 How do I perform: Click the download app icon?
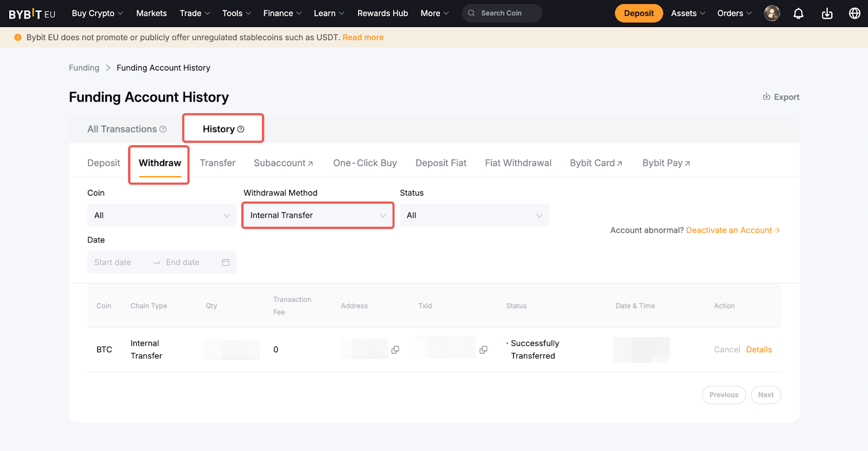(827, 14)
